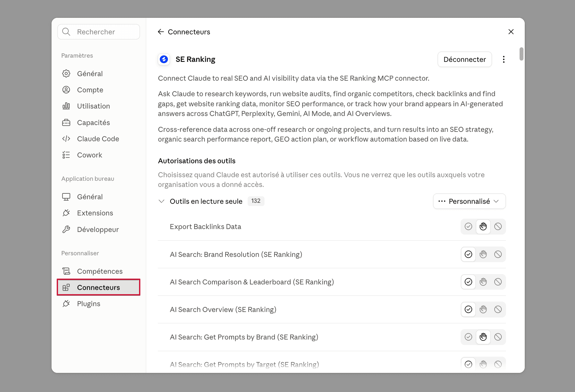Click the search magnifier icon
Screen dimensions: 575x392
pyautogui.click(x=66, y=32)
